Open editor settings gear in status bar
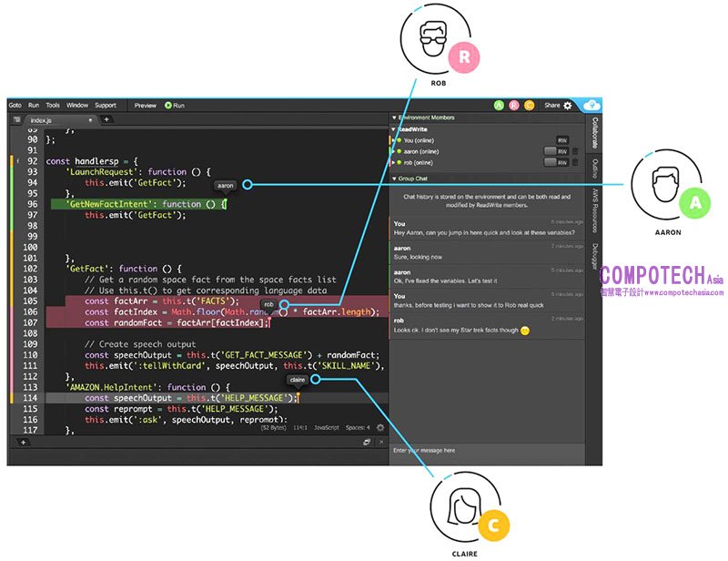Viewport: 728px width, 561px height. (x=379, y=427)
